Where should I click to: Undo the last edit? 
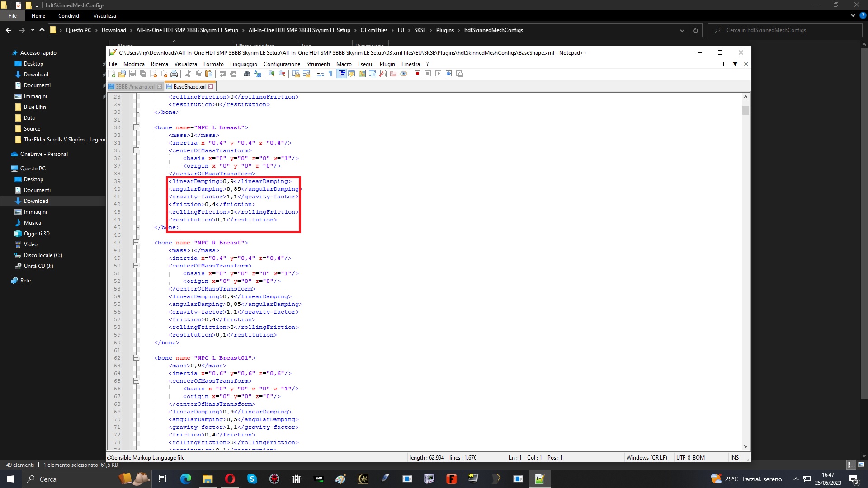point(222,74)
